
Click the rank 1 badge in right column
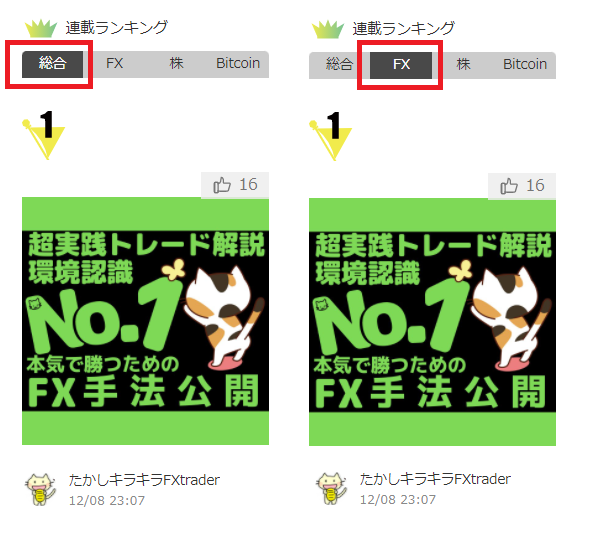click(x=331, y=136)
